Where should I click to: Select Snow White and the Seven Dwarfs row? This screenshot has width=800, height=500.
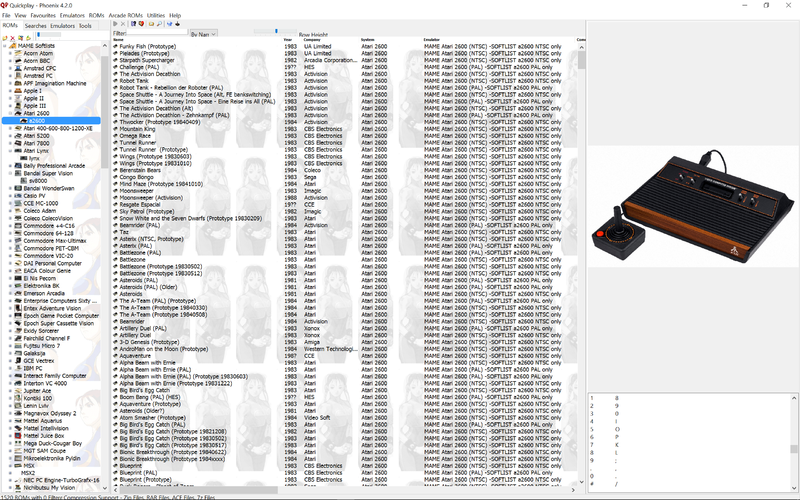pos(190,218)
